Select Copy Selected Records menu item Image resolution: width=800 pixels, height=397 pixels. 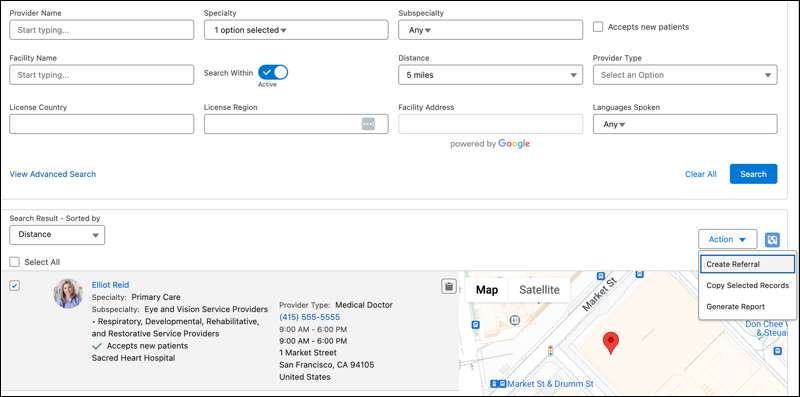pyautogui.click(x=747, y=285)
